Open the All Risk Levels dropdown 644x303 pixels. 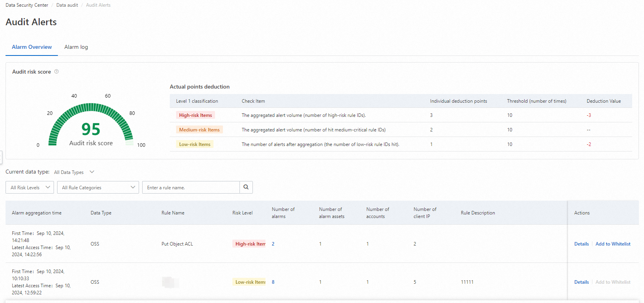30,187
